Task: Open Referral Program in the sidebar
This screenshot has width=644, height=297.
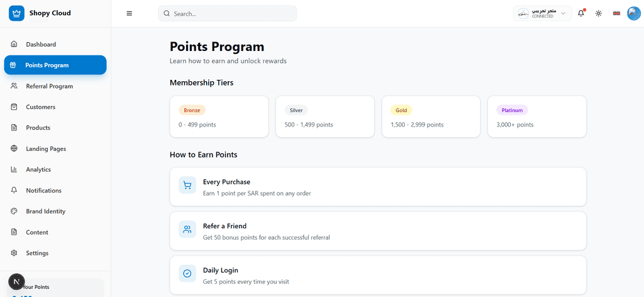Action: point(49,86)
